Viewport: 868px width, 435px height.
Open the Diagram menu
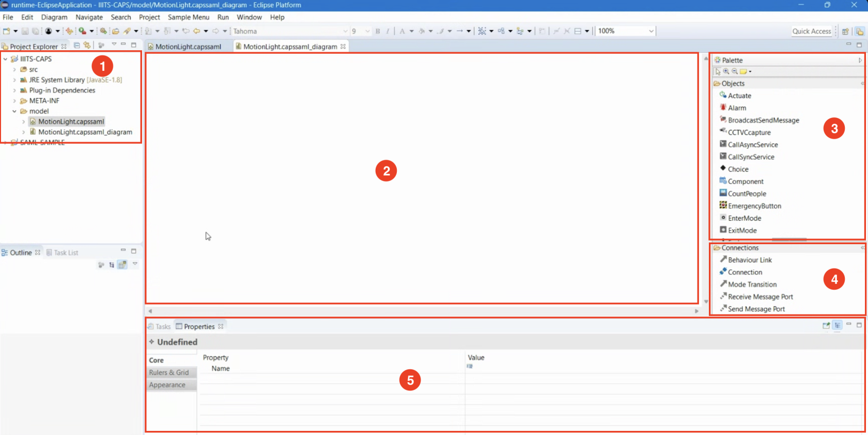coord(54,17)
